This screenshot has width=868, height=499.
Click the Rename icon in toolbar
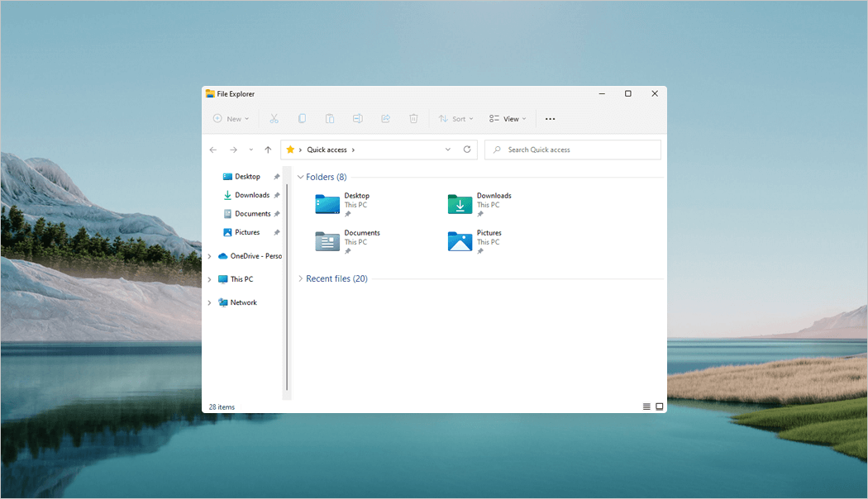(x=358, y=119)
